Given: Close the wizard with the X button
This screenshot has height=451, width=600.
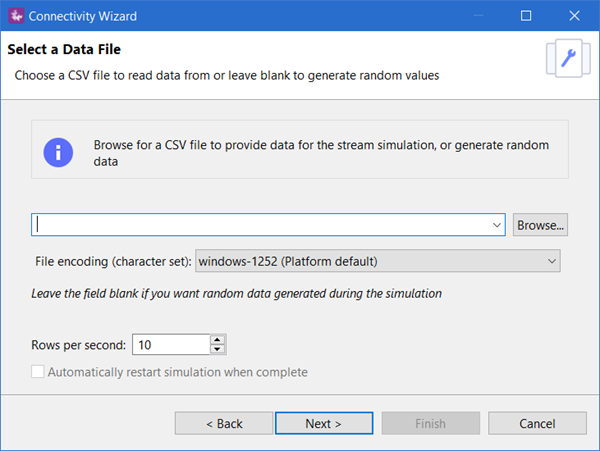Looking at the screenshot, I should (x=574, y=16).
